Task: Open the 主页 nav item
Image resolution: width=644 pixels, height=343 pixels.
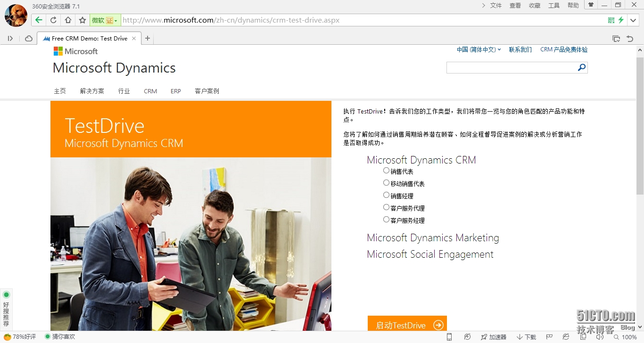Action: pos(60,91)
